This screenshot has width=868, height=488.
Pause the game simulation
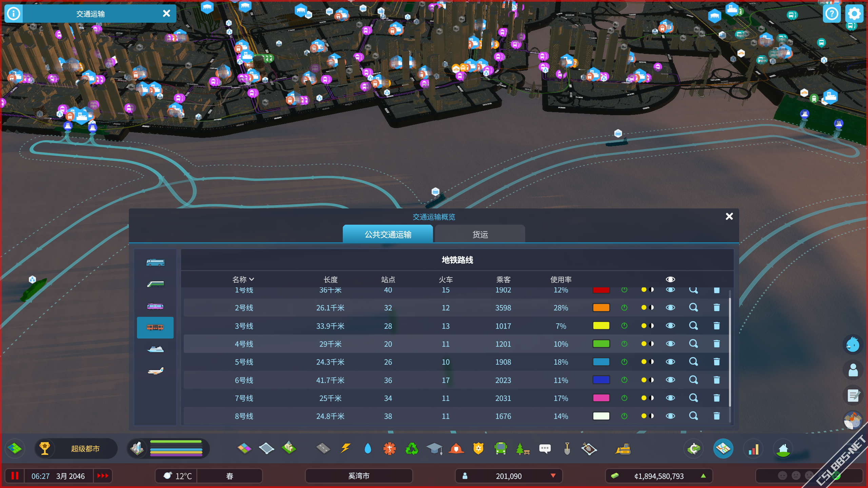15,476
